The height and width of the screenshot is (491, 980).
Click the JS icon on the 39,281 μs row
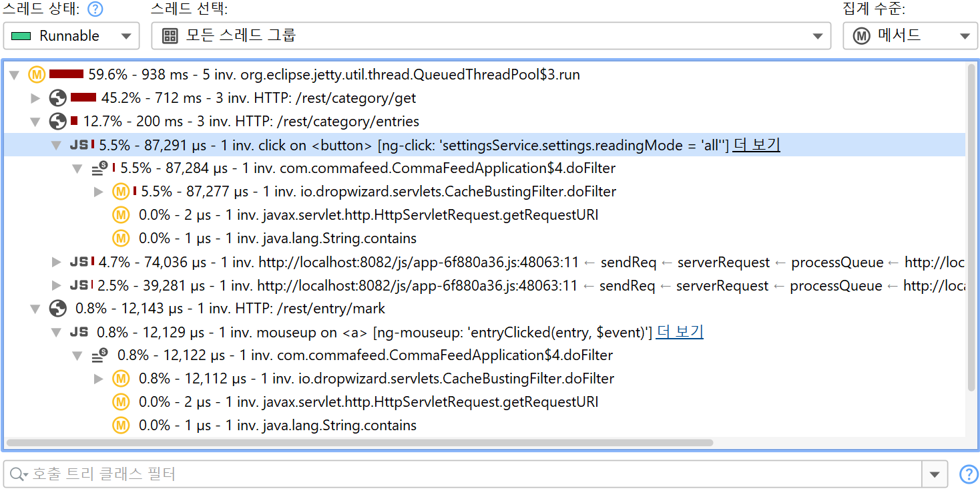point(79,286)
